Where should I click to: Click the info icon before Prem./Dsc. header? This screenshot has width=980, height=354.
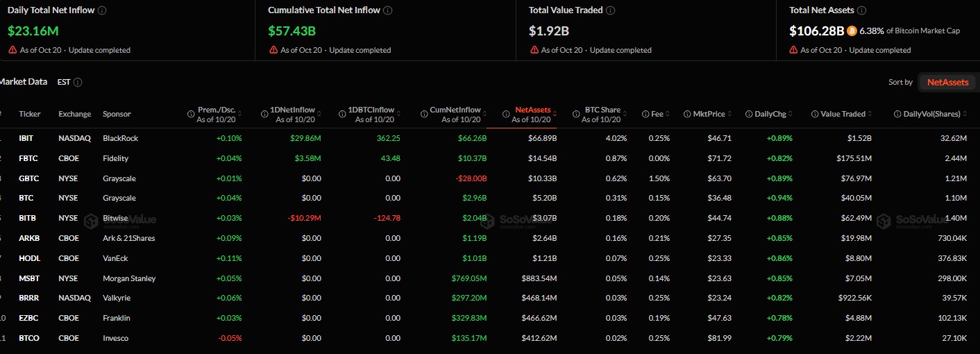tap(191, 114)
